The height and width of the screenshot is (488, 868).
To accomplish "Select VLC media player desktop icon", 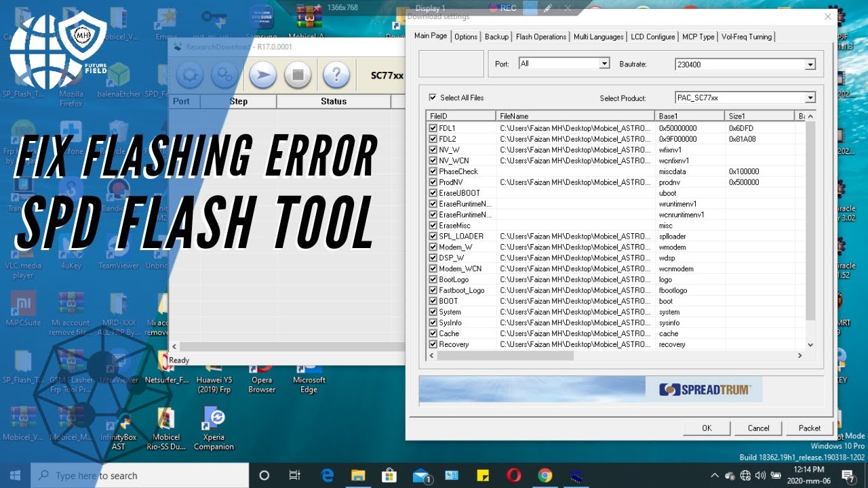I will [x=23, y=256].
